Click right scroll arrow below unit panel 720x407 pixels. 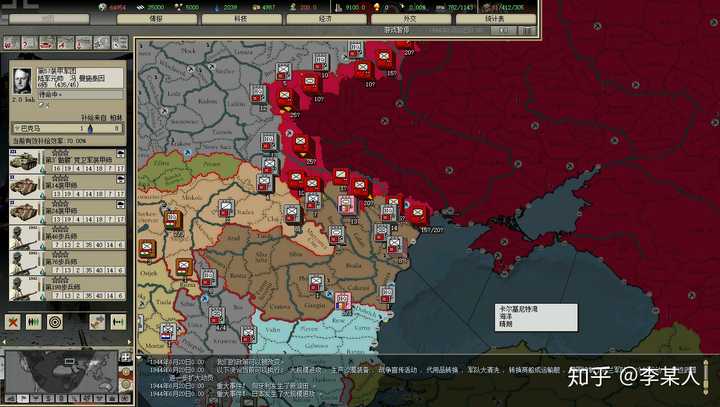pyautogui.click(x=129, y=341)
